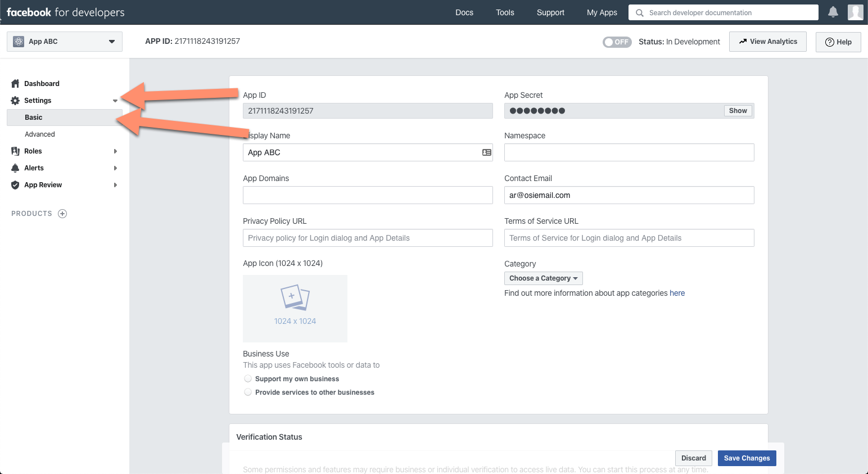Expand the Alerts submenu arrow

[115, 168]
